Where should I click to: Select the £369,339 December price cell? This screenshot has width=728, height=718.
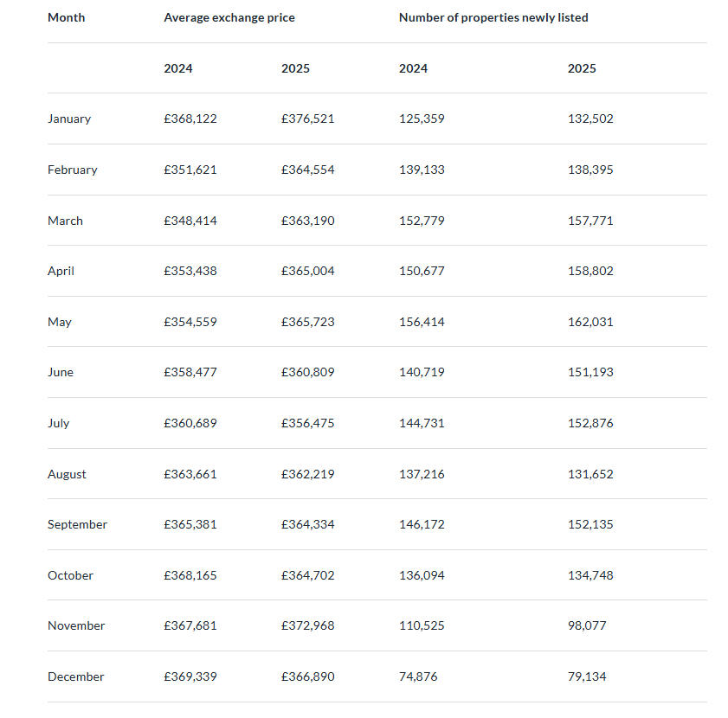(x=190, y=676)
